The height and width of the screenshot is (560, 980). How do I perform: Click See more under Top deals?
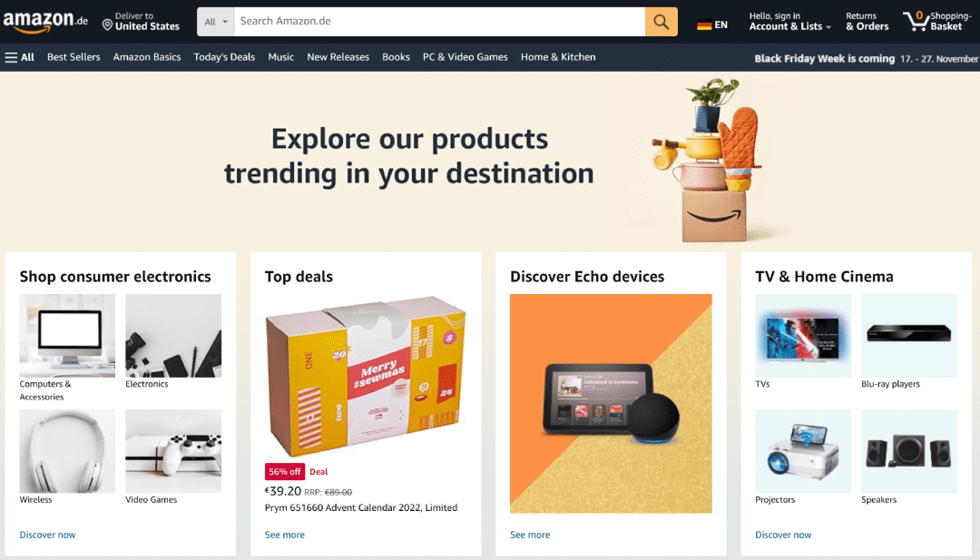tap(285, 535)
